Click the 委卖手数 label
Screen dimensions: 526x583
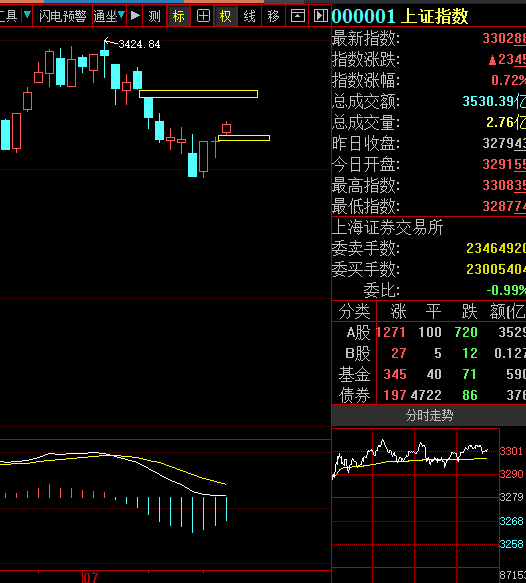[x=366, y=248]
